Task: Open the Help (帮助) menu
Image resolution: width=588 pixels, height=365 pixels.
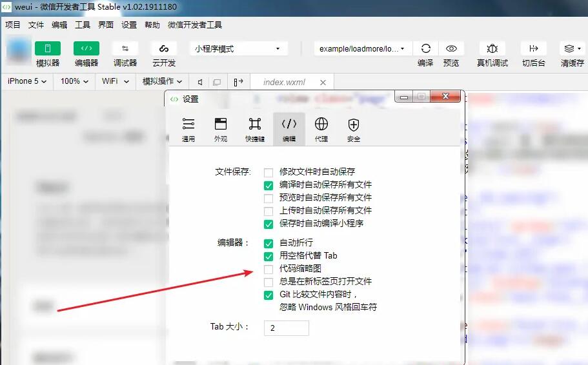Action: click(x=152, y=25)
